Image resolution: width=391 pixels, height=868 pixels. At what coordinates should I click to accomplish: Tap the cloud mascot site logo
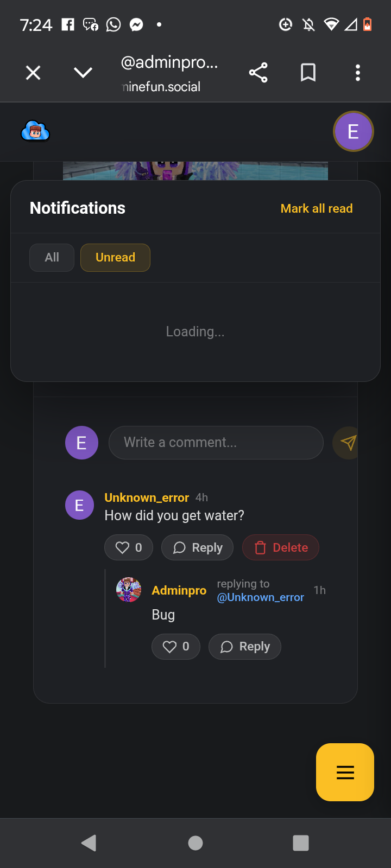click(x=35, y=131)
